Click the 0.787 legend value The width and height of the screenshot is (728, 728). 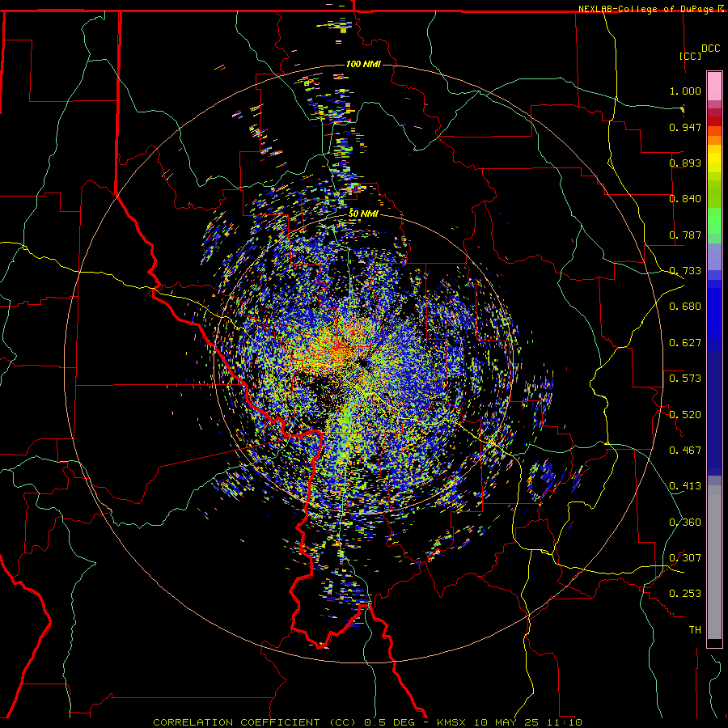[685, 235]
